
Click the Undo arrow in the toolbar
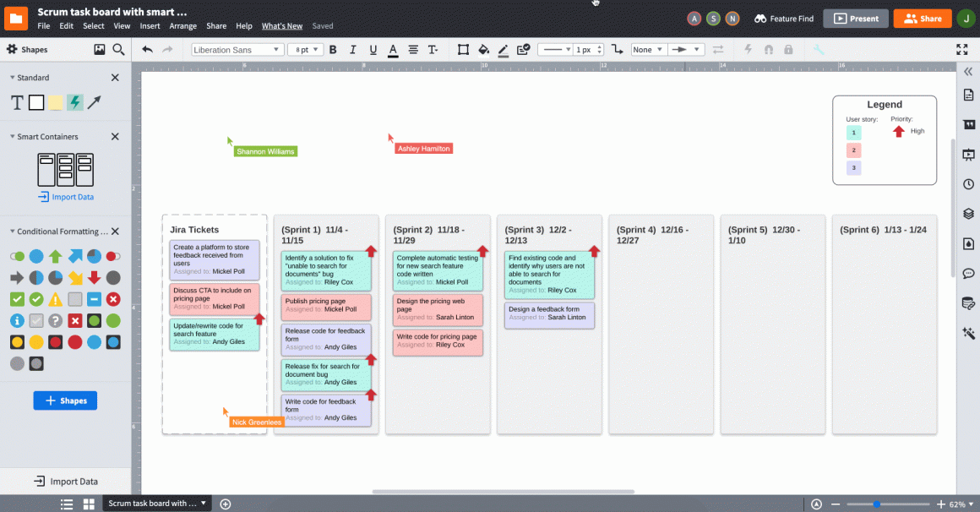pyautogui.click(x=148, y=50)
